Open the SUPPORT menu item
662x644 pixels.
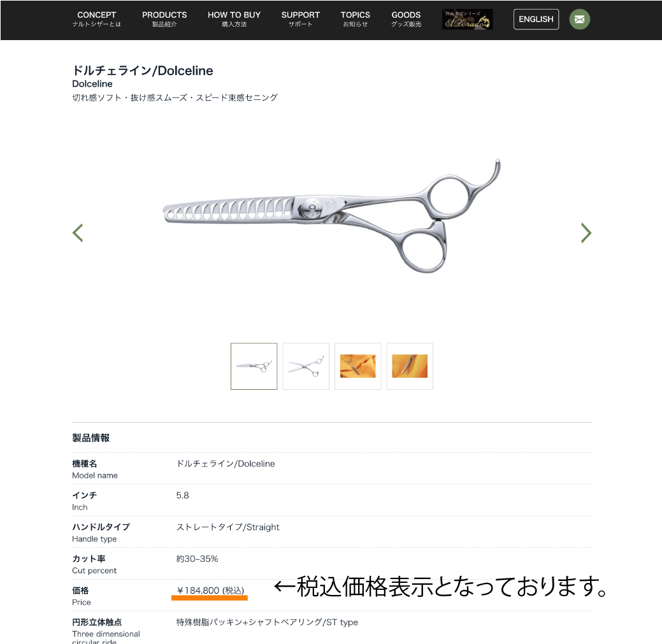(301, 19)
